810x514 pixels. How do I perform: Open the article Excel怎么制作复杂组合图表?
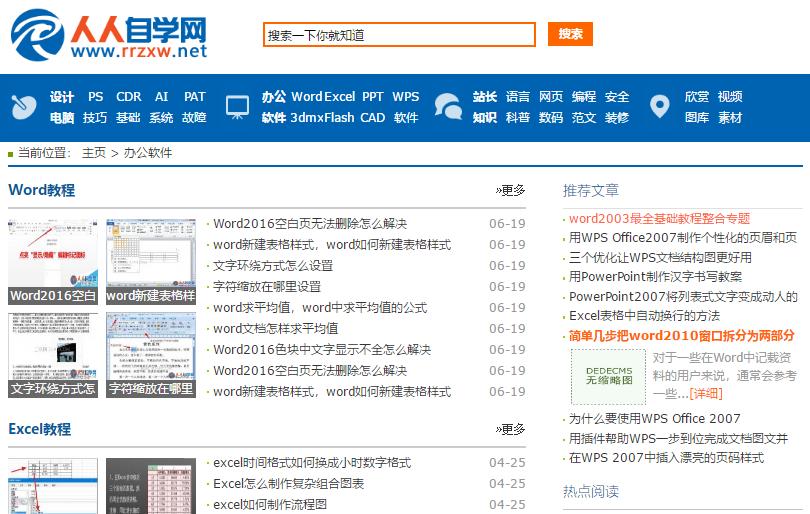[x=289, y=484]
